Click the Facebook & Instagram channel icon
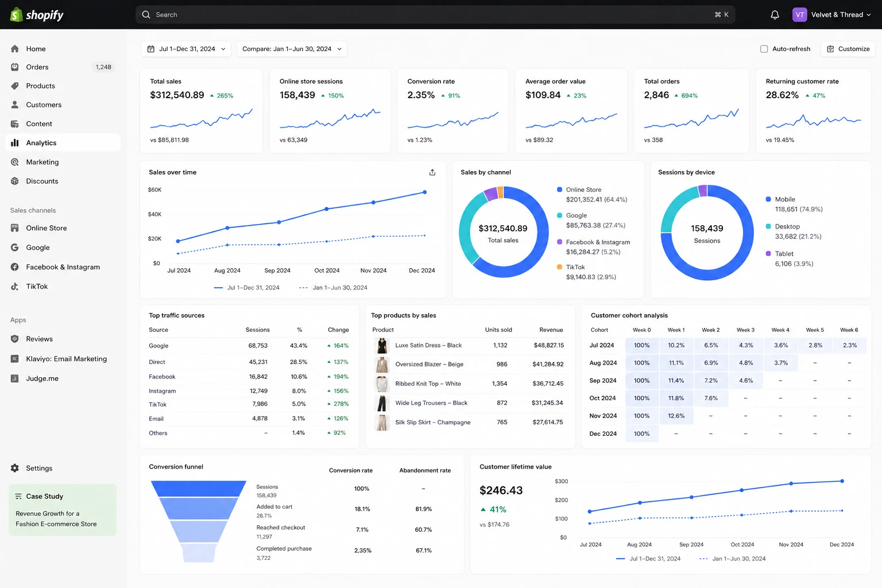 tap(15, 267)
